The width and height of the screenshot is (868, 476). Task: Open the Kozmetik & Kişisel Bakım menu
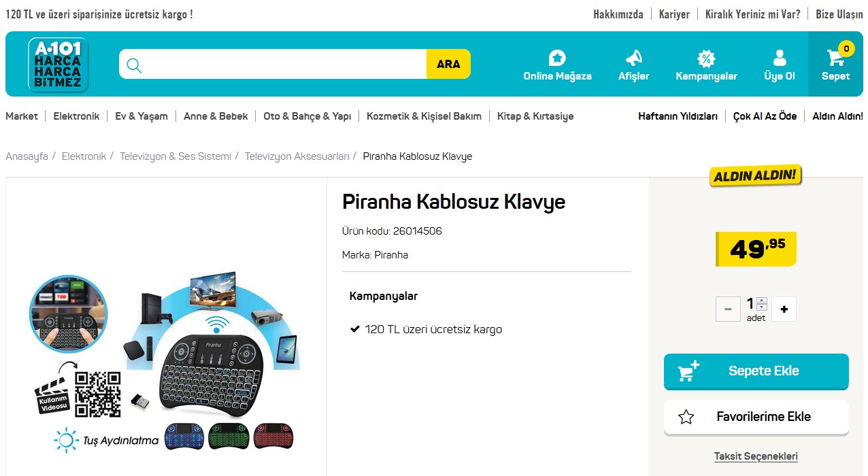pos(424,116)
